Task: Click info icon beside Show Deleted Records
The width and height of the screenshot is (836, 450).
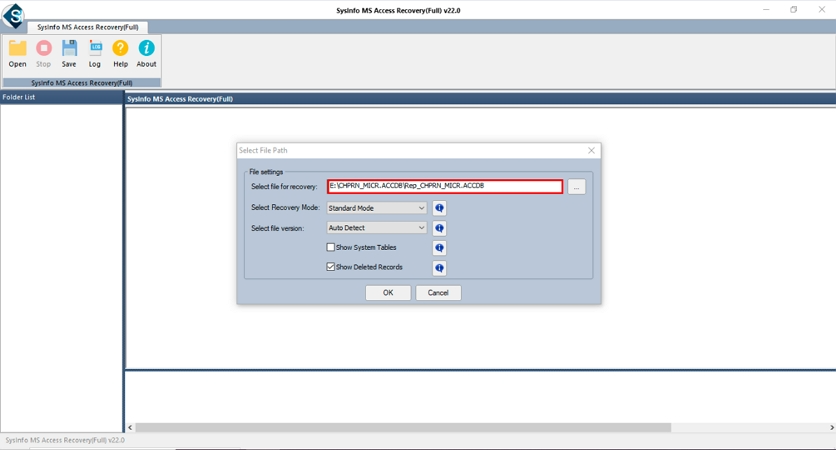Action: click(x=439, y=268)
